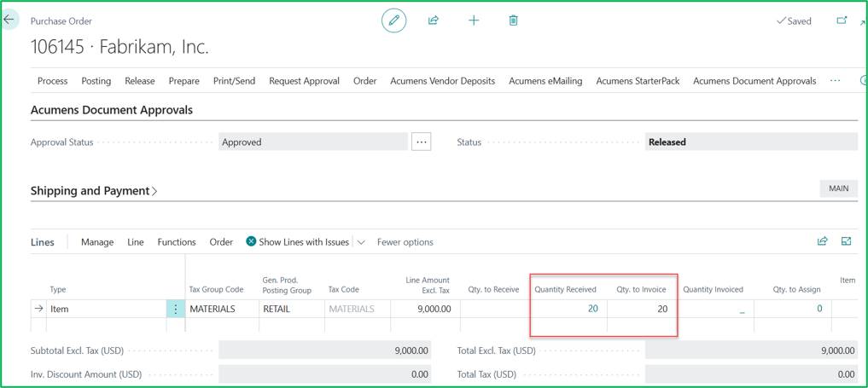
Task: Click the MATERIALS tax group code cell
Action: click(x=222, y=309)
